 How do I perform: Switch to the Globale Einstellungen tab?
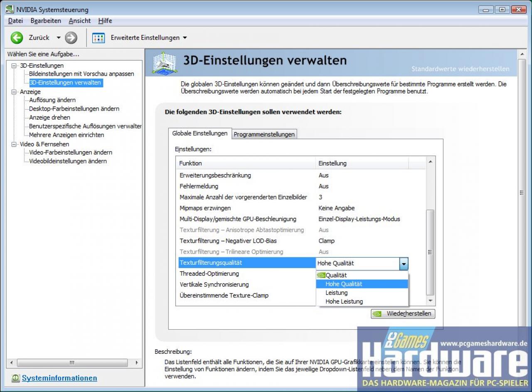tap(200, 133)
